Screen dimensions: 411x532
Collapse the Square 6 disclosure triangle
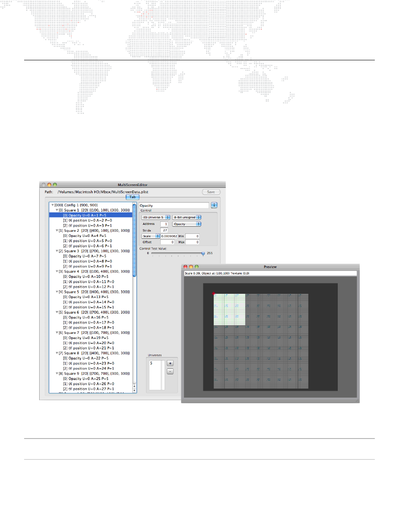pyautogui.click(x=57, y=312)
